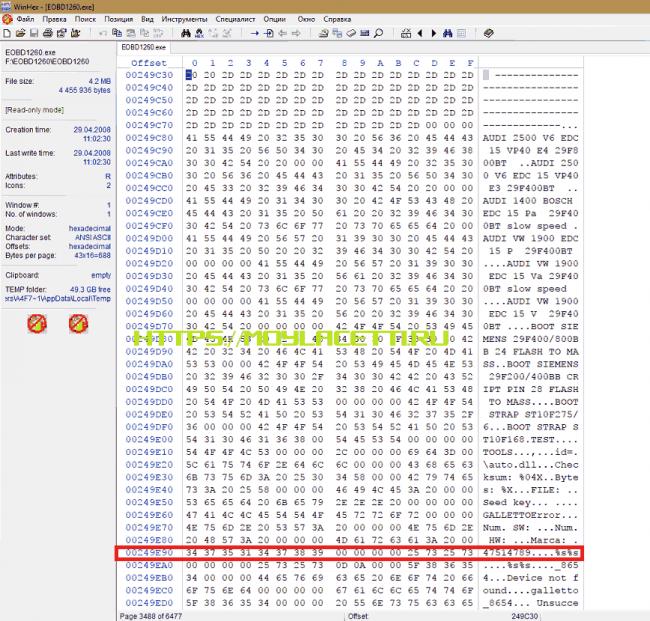Click column header F in hex view

(470, 63)
